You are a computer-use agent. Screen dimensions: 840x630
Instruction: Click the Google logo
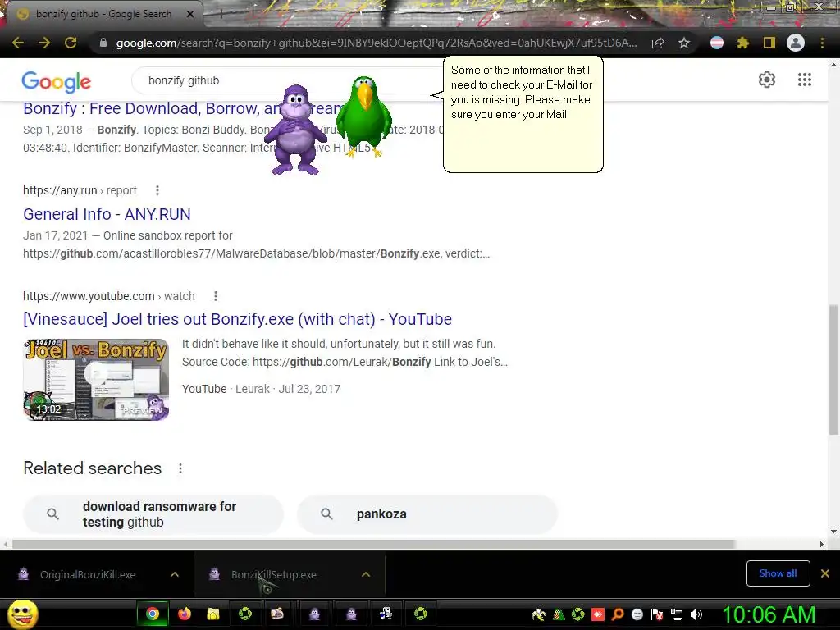coord(57,81)
